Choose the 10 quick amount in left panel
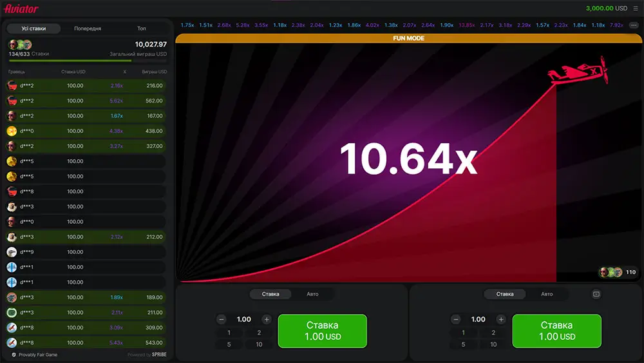644x363 pixels. 259,344
